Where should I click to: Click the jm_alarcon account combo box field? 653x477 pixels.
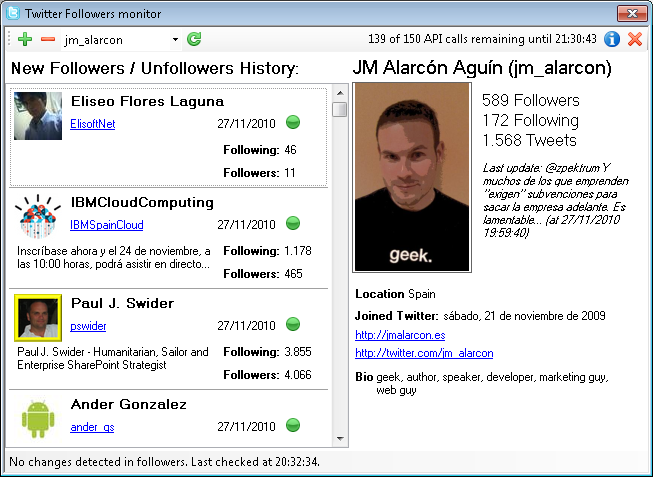[121, 40]
